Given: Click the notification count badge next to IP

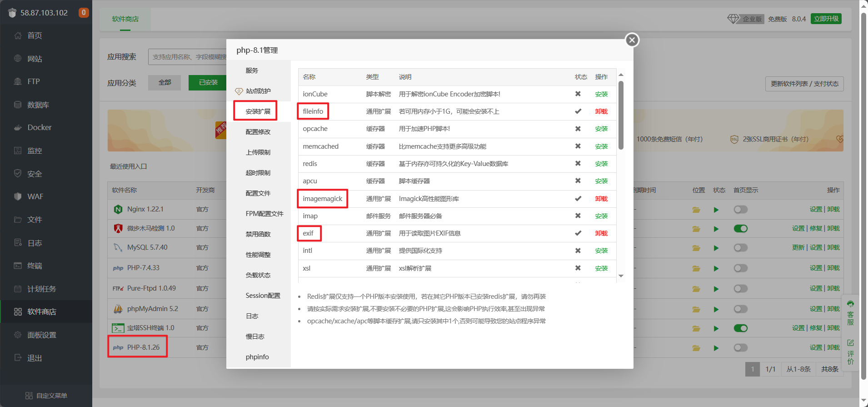Looking at the screenshot, I should click(x=84, y=13).
